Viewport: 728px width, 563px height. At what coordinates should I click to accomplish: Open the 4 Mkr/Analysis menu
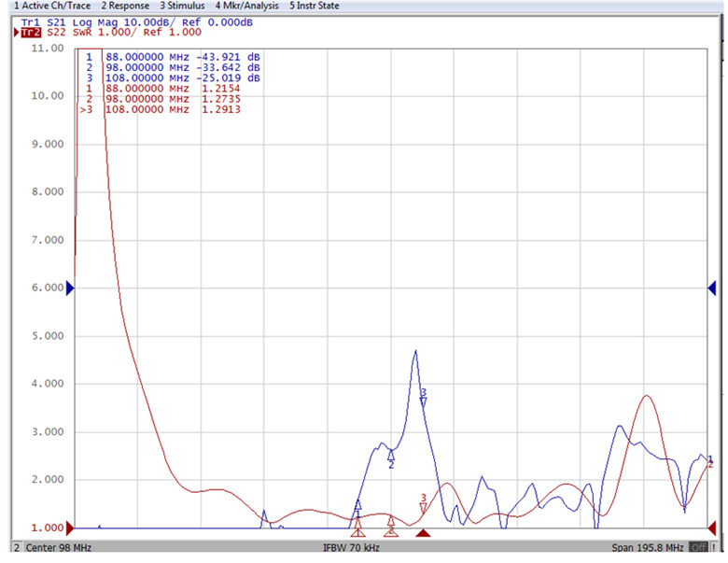pyautogui.click(x=246, y=6)
